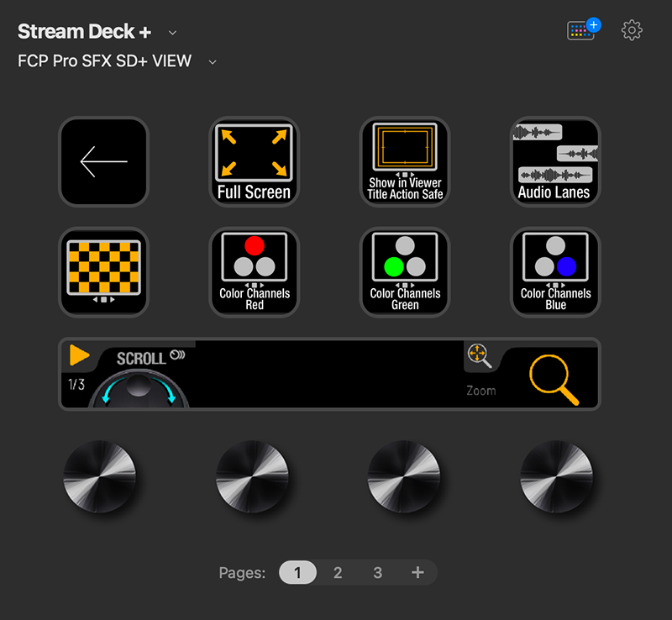Select the currently active page 1 button

[x=297, y=572]
